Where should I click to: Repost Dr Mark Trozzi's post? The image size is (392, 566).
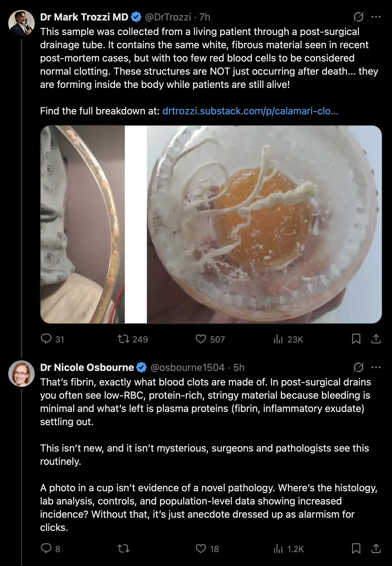pyautogui.click(x=124, y=339)
